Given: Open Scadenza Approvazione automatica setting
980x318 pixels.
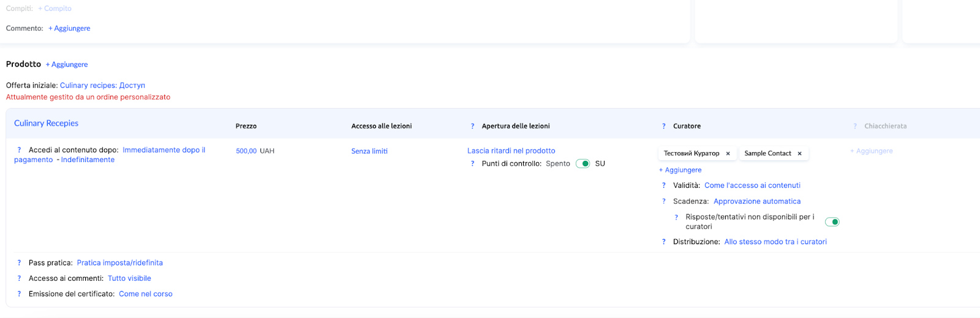Looking at the screenshot, I should click(x=756, y=201).
